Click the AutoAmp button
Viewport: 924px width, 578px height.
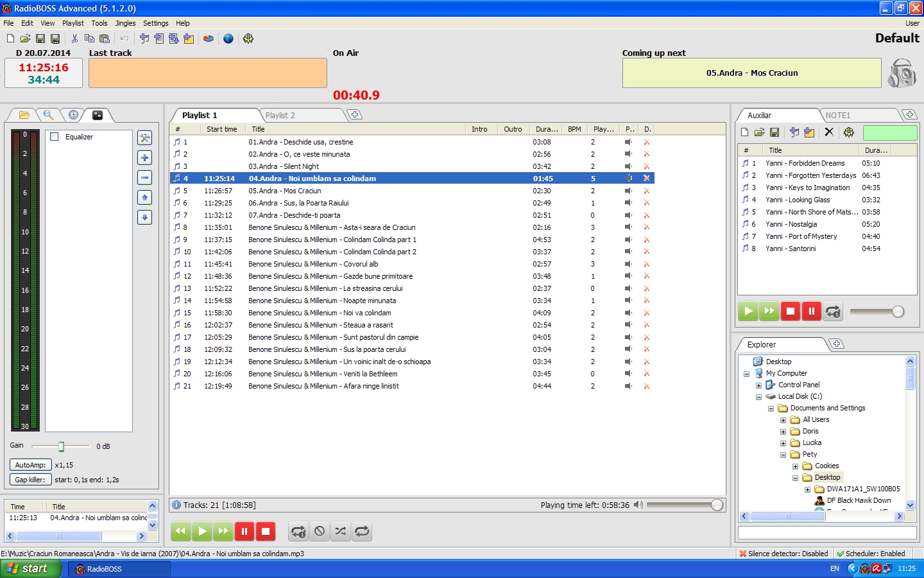pyautogui.click(x=30, y=465)
